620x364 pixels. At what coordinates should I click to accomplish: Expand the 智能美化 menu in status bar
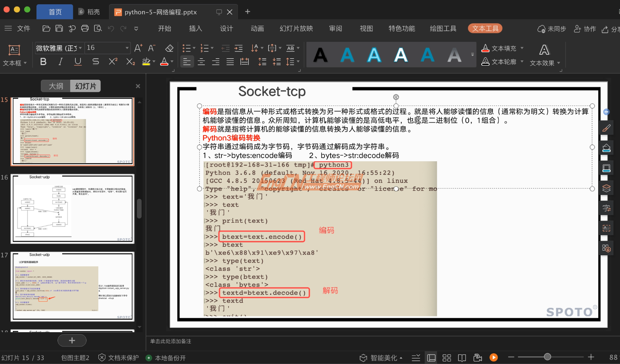401,357
